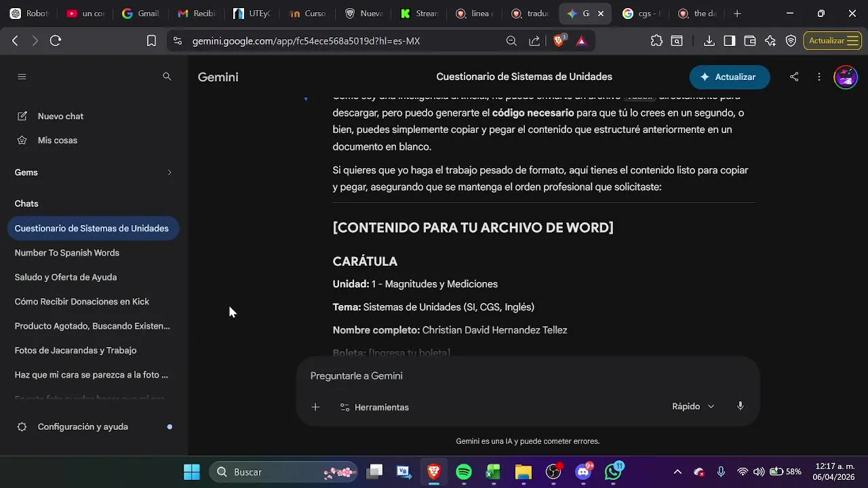Open the Gemini sidebar hamburger menu

[x=22, y=77]
